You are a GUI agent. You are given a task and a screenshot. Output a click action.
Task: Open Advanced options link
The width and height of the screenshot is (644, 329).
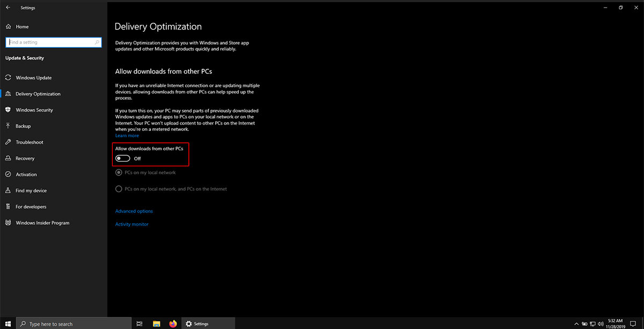(134, 211)
